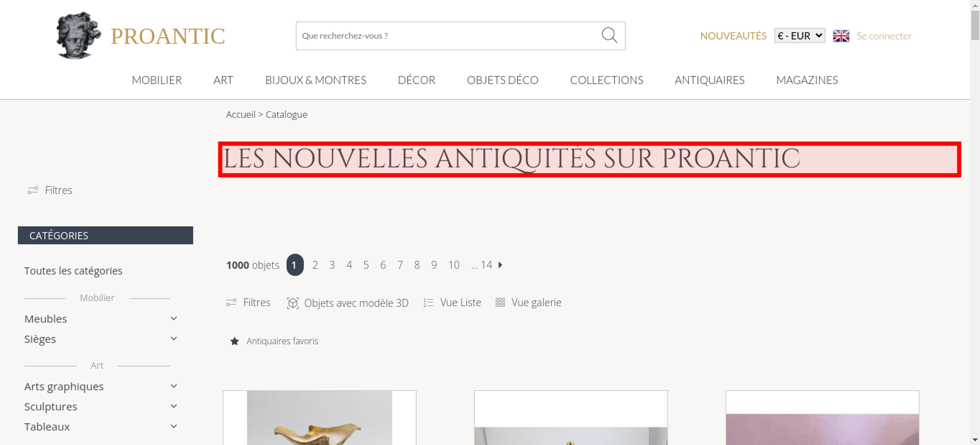Switch to Vue galerie grid icon
This screenshot has width=980, height=445.
[x=500, y=302]
